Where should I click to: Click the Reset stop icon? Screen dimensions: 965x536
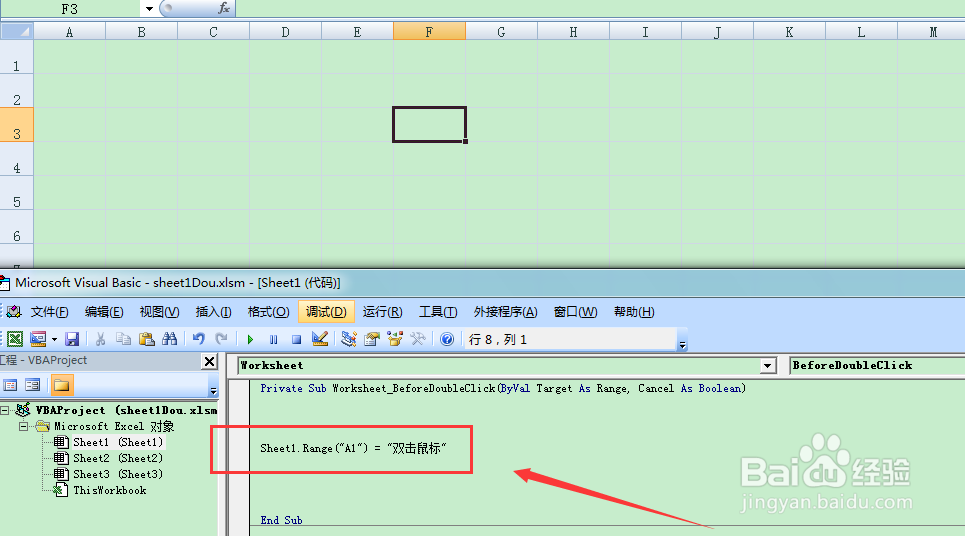(x=296, y=339)
